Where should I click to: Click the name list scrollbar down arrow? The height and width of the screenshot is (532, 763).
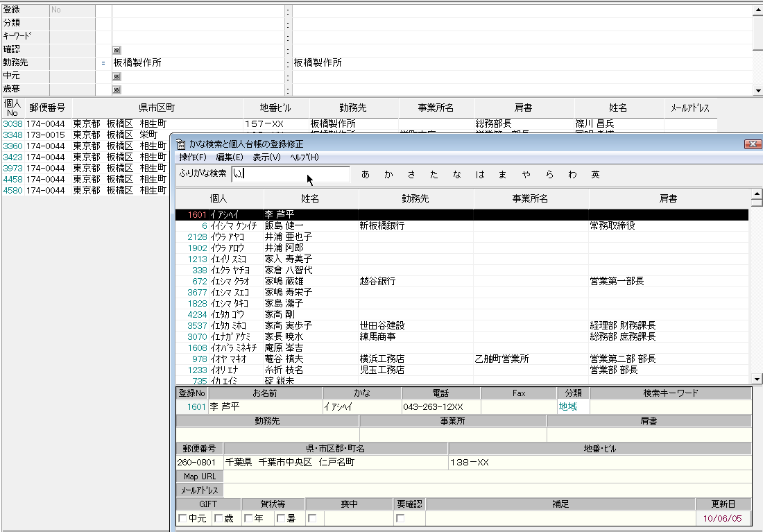(x=757, y=379)
